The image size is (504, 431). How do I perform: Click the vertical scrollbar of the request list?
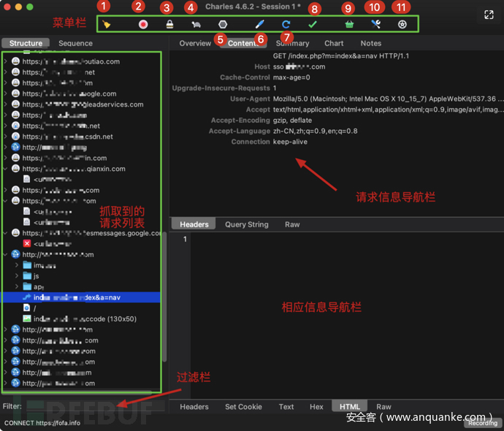164,292
